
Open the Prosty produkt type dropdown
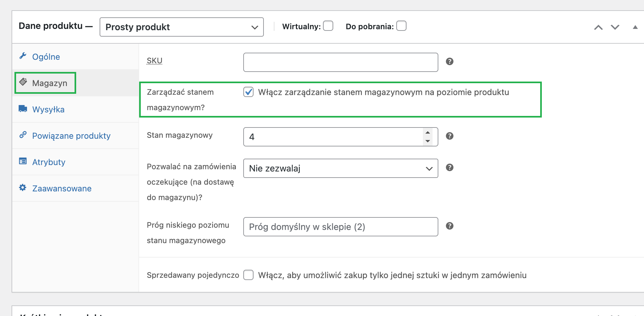coord(182,27)
